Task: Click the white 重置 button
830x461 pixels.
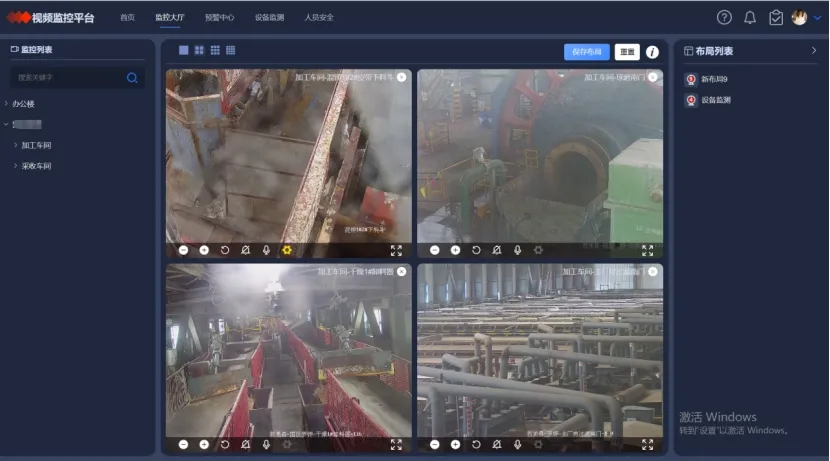Action: coord(627,52)
